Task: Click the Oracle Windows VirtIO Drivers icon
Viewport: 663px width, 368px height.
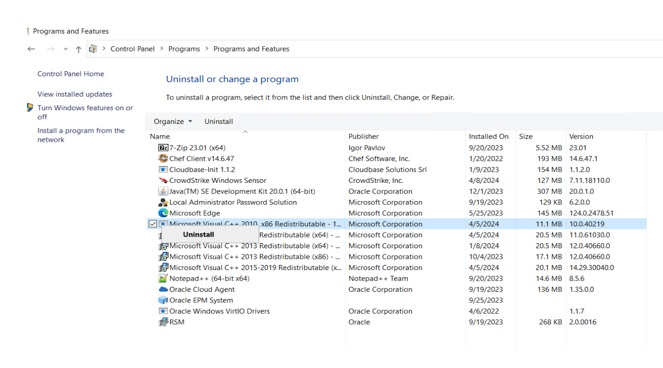Action: pos(163,311)
